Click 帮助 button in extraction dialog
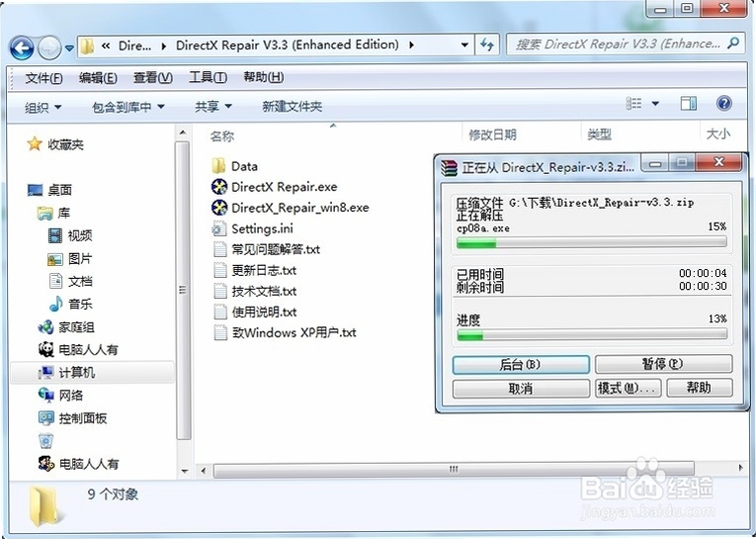The width and height of the screenshot is (756, 539). click(699, 388)
